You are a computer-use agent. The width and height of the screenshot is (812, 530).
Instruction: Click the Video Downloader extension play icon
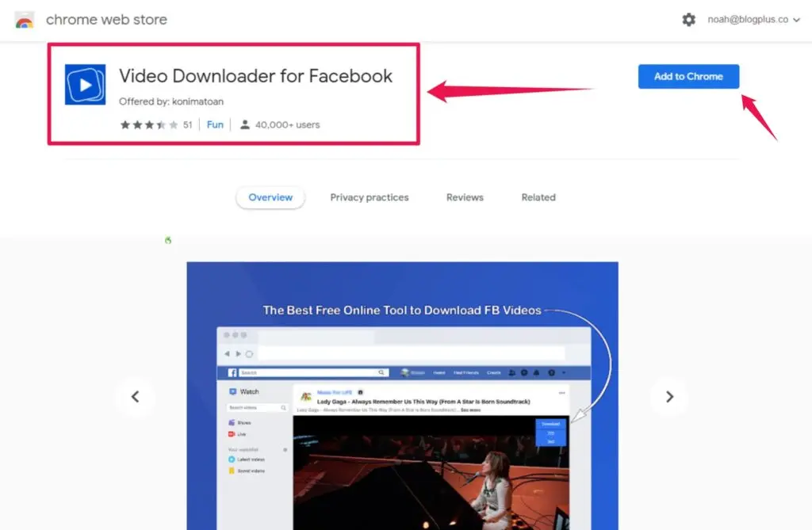[x=85, y=84]
